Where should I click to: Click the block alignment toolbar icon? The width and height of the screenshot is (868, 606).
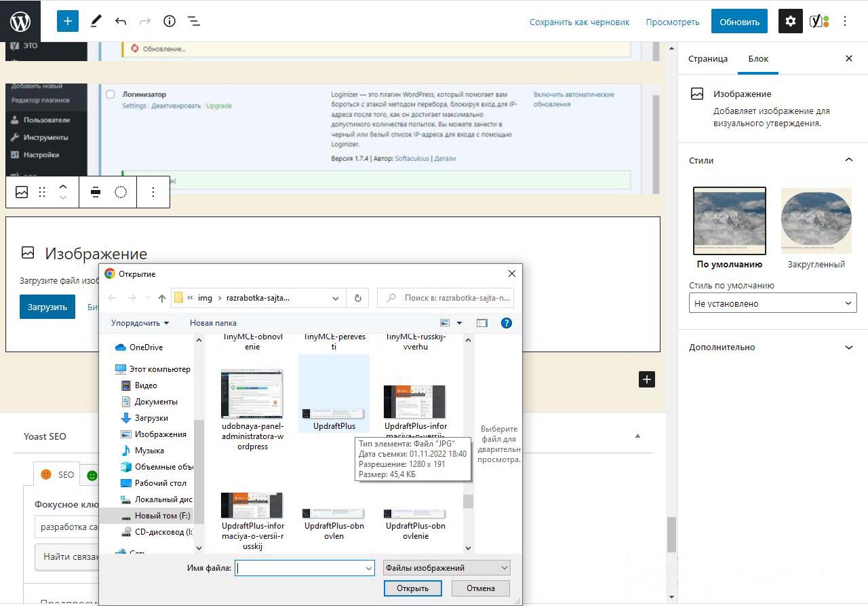pos(96,192)
